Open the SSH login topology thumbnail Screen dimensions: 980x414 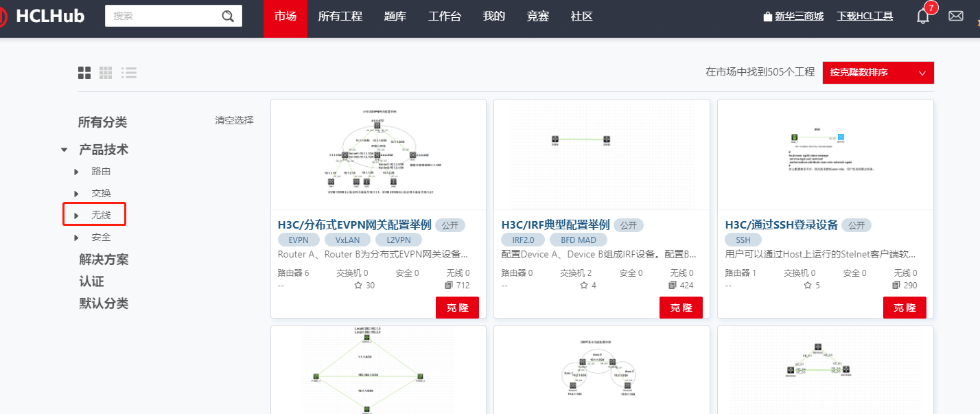826,154
